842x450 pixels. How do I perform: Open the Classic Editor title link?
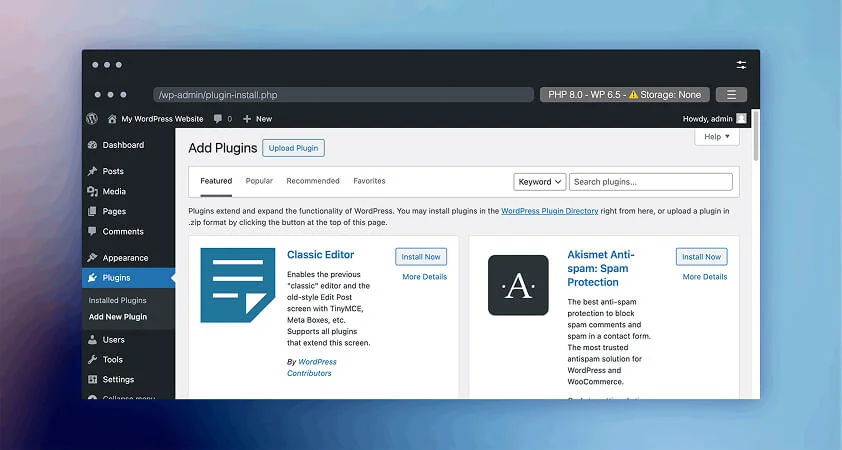321,255
